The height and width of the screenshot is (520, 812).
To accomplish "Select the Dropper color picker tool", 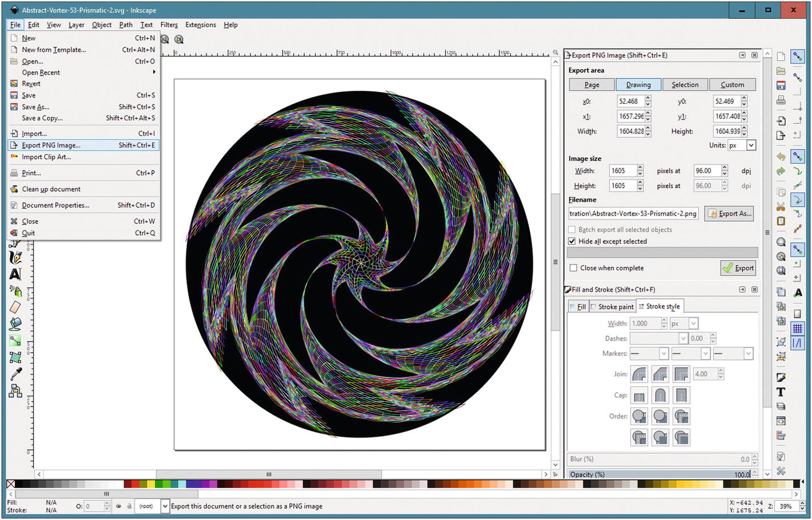I will point(15,374).
